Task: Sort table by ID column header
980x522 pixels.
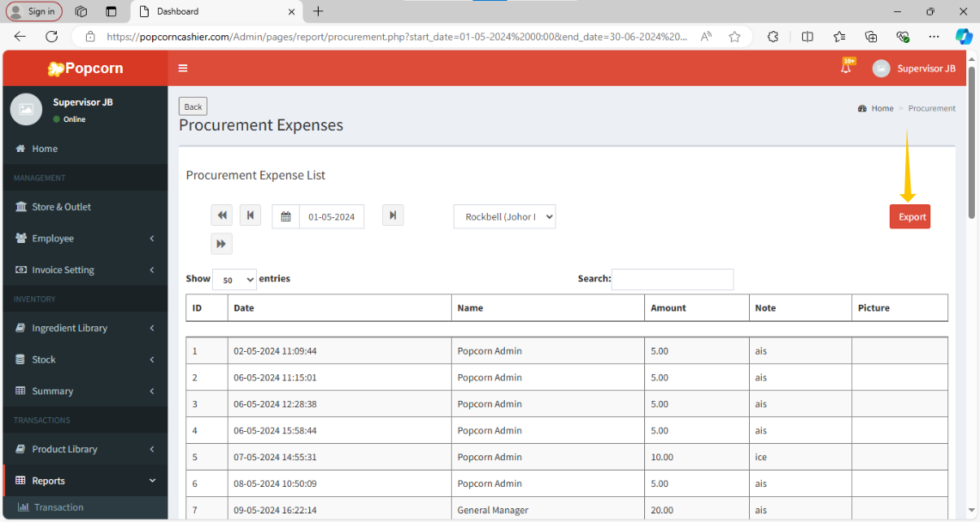Action: click(207, 308)
